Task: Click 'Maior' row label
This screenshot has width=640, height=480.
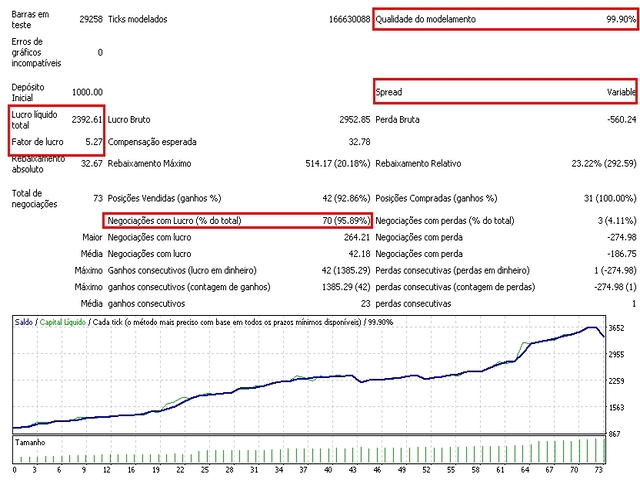Action: [x=92, y=238]
